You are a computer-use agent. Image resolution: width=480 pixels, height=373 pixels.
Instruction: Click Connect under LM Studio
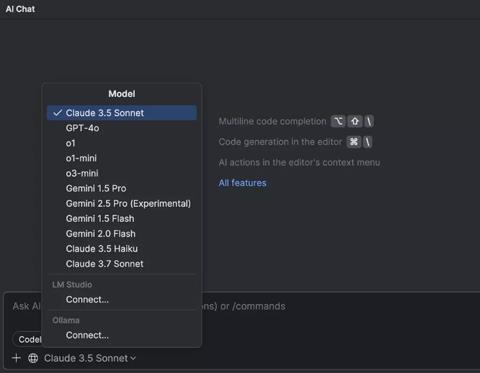click(x=122, y=299)
